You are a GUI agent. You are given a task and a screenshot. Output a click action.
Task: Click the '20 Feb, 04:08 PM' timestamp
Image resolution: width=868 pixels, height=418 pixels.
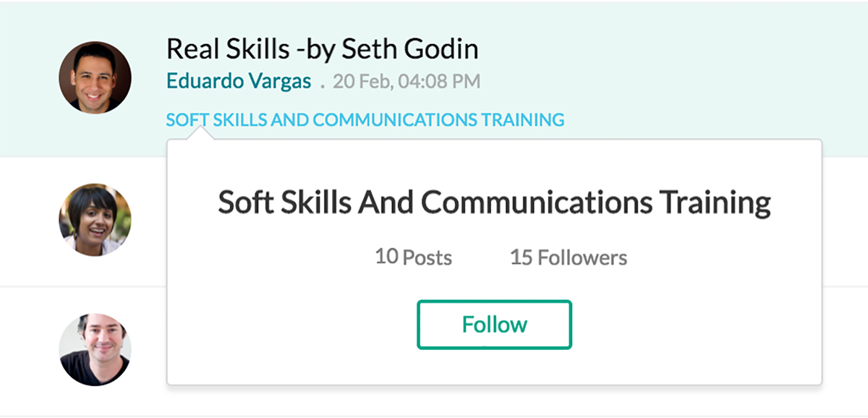click(x=407, y=82)
